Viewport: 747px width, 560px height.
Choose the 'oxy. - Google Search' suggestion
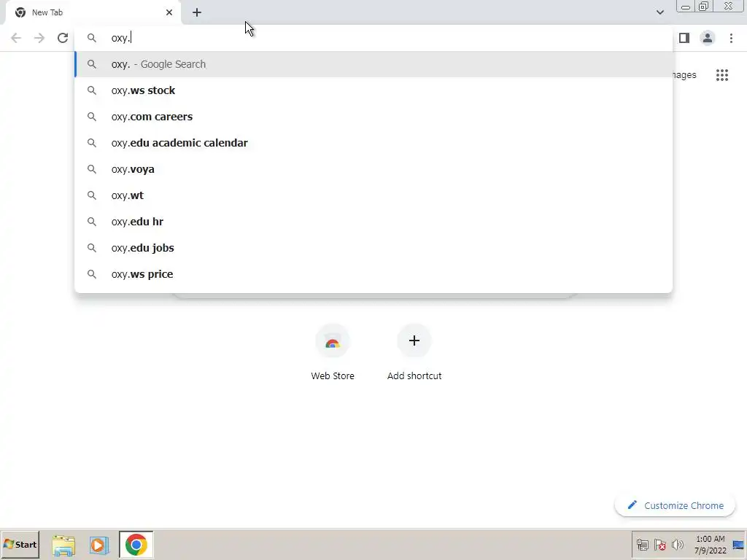pos(373,64)
